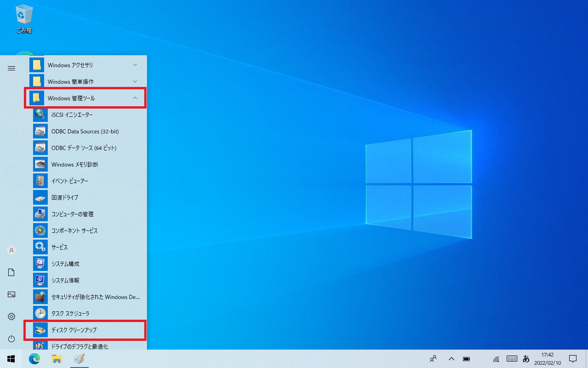The height and width of the screenshot is (368, 588).
Task: Select the システム構成 text entry
Action: point(65,264)
